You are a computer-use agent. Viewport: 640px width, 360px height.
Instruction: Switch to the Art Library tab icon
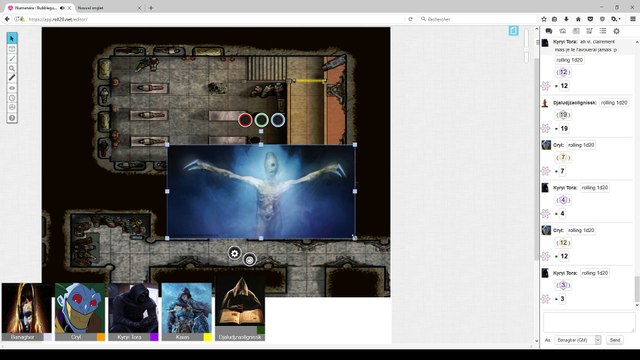(x=562, y=31)
